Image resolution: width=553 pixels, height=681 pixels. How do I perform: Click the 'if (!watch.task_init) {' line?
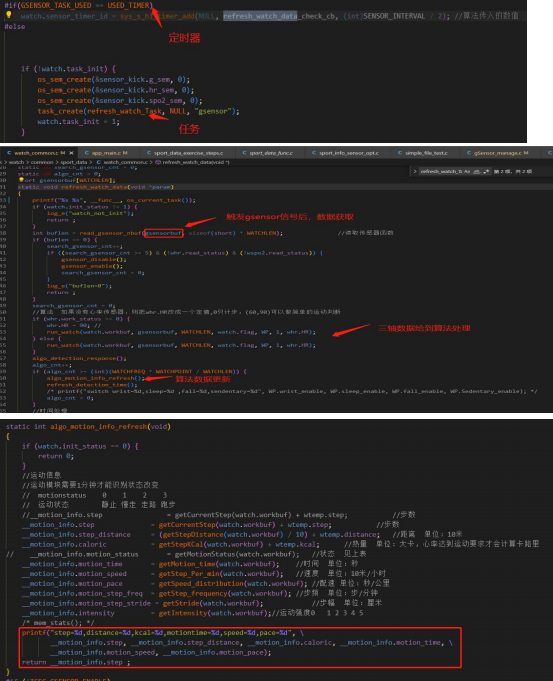pyautogui.click(x=68, y=69)
